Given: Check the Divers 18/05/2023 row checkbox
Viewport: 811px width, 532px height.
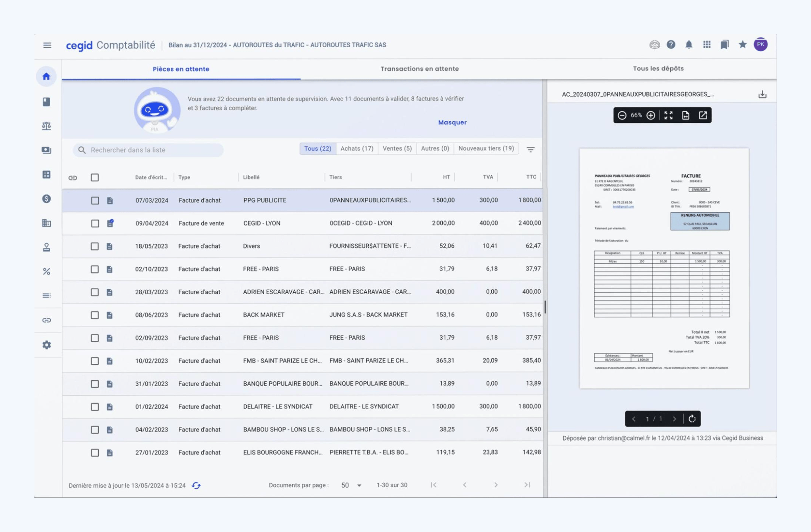Looking at the screenshot, I should pyautogui.click(x=95, y=246).
